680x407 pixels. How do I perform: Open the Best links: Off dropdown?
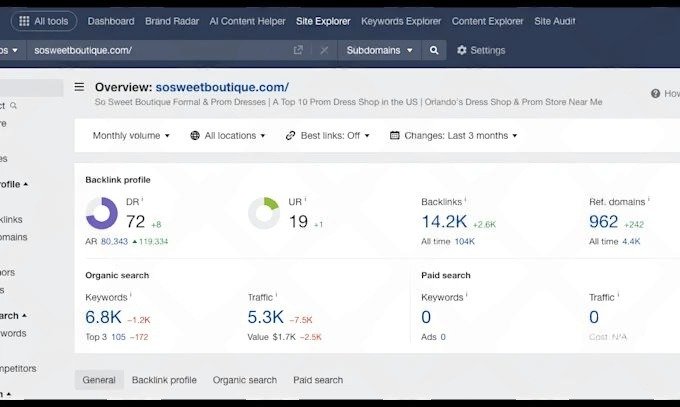pyautogui.click(x=328, y=135)
